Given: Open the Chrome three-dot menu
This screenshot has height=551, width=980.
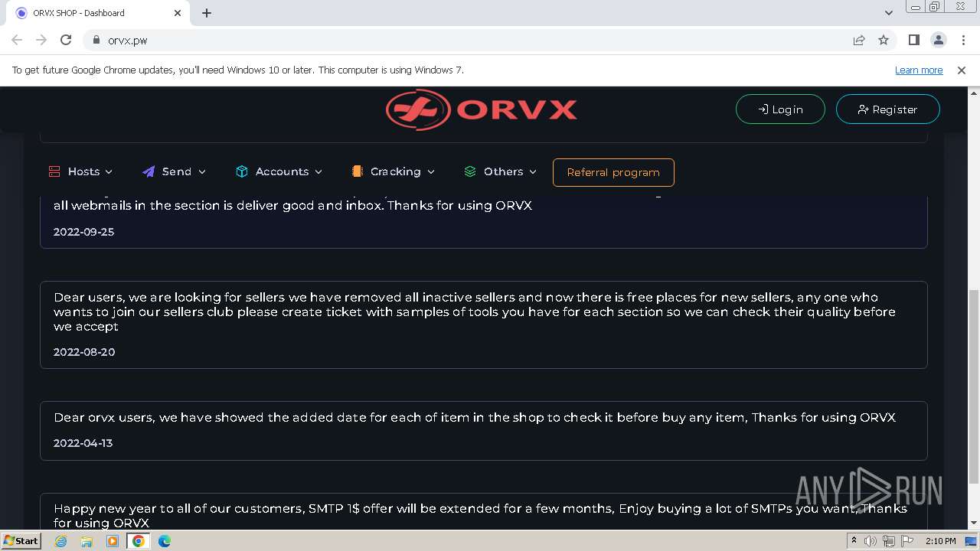Looking at the screenshot, I should point(962,40).
